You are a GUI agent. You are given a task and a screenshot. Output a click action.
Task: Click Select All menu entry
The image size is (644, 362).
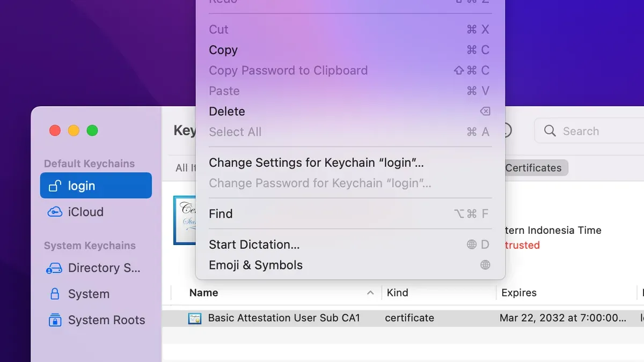(350, 131)
